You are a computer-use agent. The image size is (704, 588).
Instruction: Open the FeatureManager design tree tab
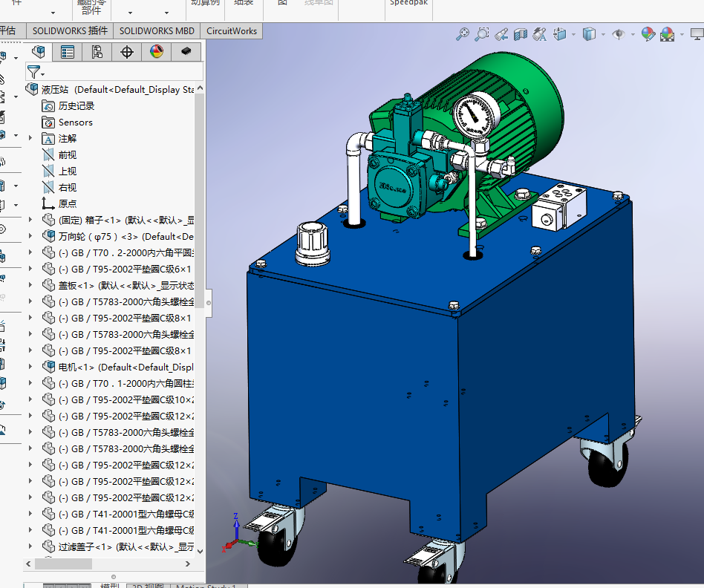[39, 52]
